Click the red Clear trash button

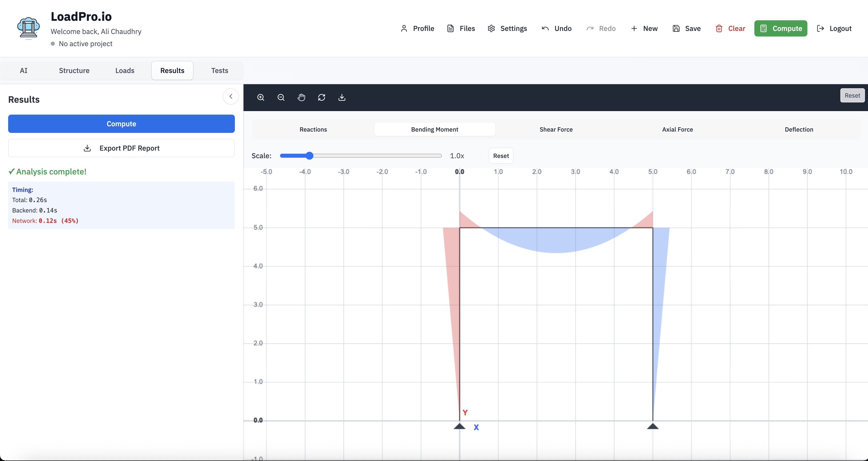pyautogui.click(x=730, y=28)
